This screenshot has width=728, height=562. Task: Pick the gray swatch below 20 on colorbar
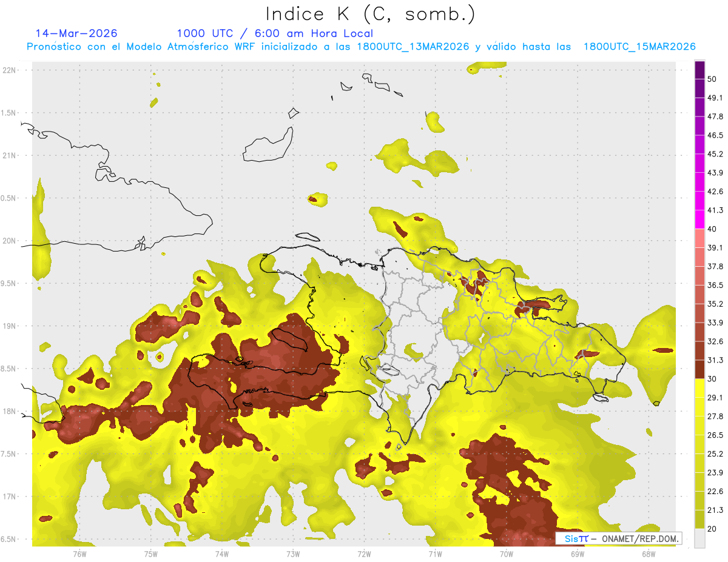[x=699, y=538]
